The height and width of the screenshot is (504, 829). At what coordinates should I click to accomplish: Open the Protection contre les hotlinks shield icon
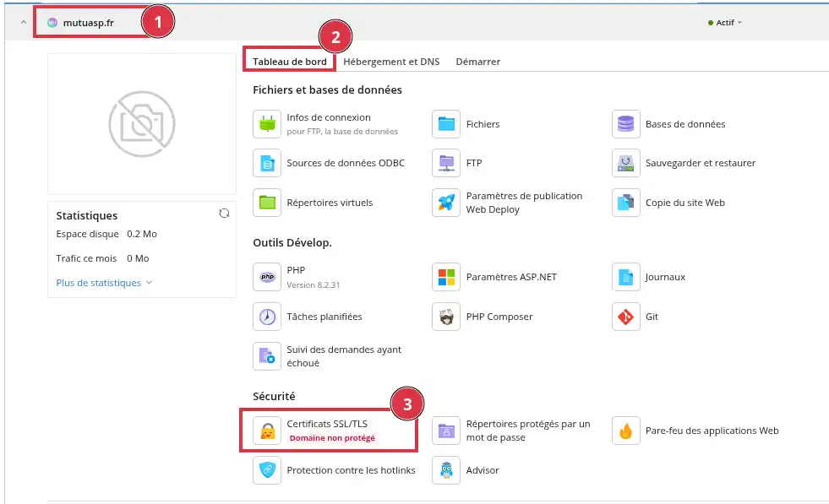pyautogui.click(x=267, y=470)
